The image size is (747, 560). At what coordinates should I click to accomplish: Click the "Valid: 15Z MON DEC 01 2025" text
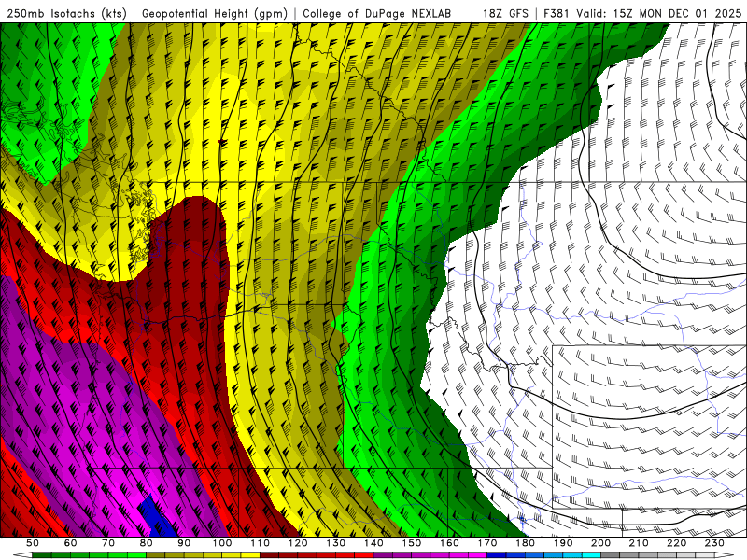click(x=659, y=13)
